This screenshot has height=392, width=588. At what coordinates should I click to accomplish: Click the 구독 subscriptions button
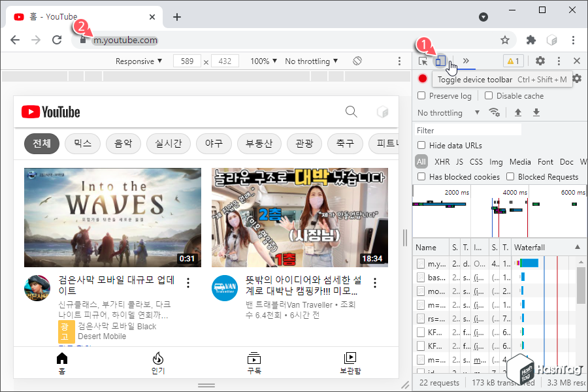pyautogui.click(x=253, y=361)
